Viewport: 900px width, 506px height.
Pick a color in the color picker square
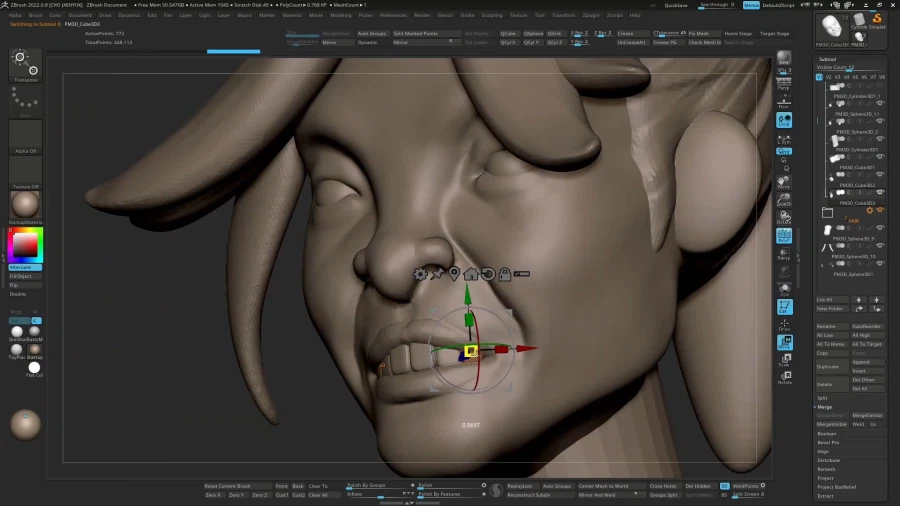[24, 245]
